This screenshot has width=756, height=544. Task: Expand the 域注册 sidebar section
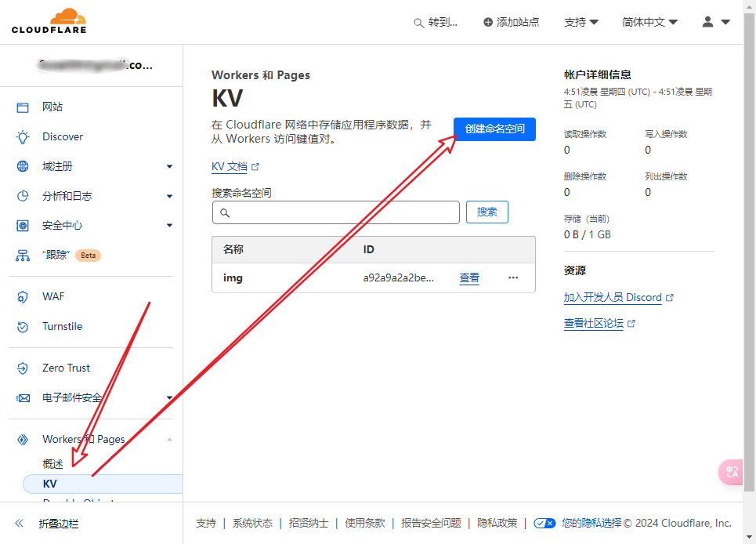pyautogui.click(x=169, y=167)
